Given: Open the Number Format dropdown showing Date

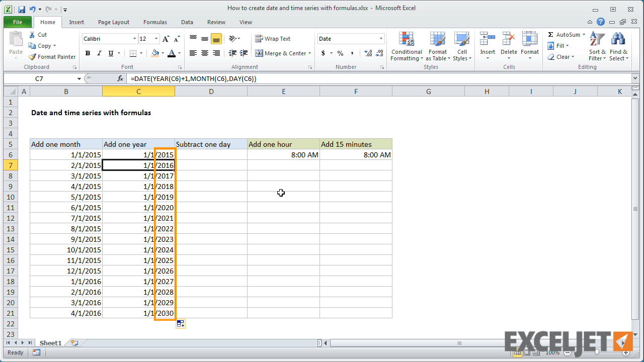Looking at the screenshot, I should click(x=350, y=38).
